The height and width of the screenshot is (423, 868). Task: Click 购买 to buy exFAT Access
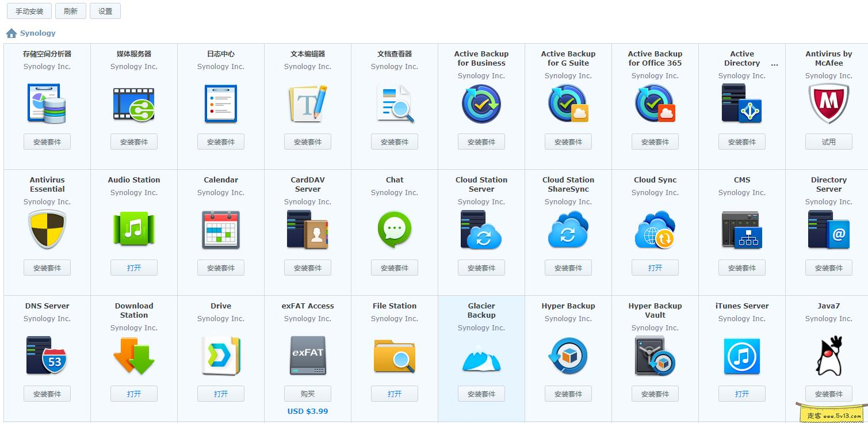click(x=307, y=394)
